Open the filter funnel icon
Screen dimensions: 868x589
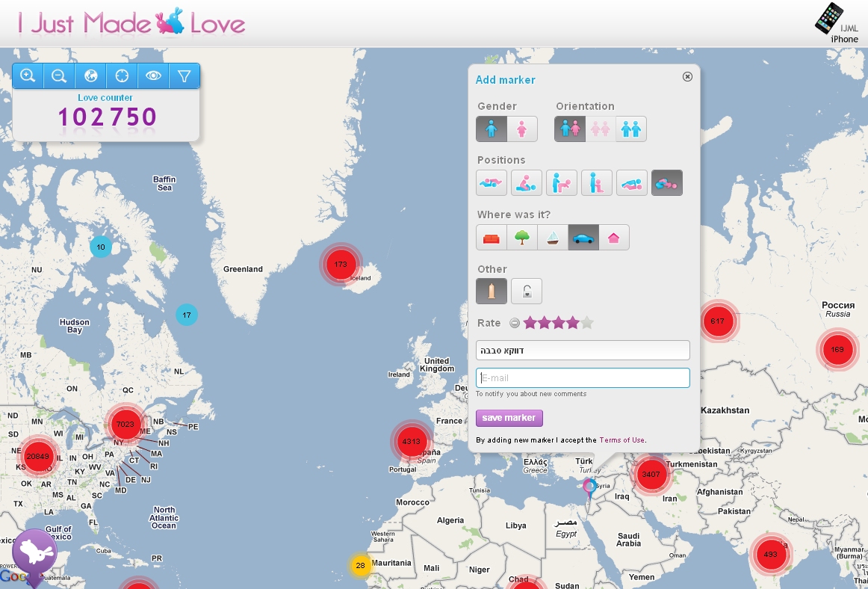[x=185, y=75]
